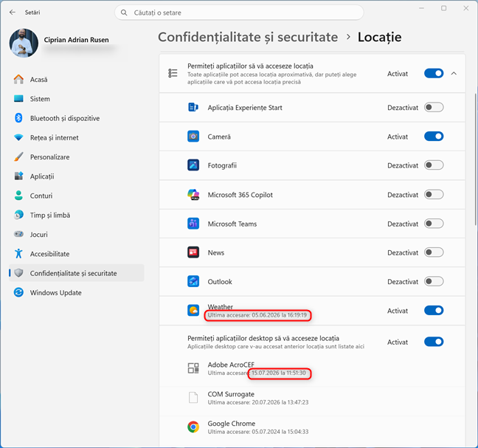Viewport: 478px width, 448px height.
Task: Go back to Confidențialitate și securitate breadcrumb
Action: 248,37
